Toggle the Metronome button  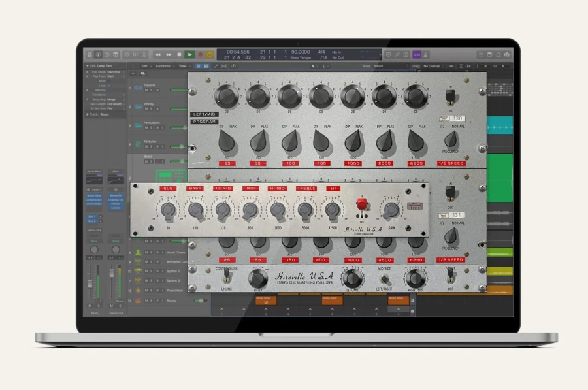pos(425,55)
